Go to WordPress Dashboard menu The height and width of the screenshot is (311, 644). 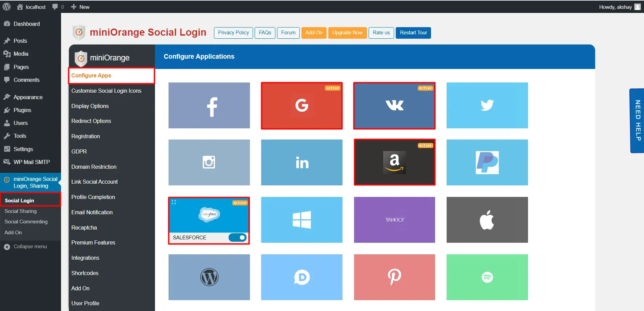(31, 24)
